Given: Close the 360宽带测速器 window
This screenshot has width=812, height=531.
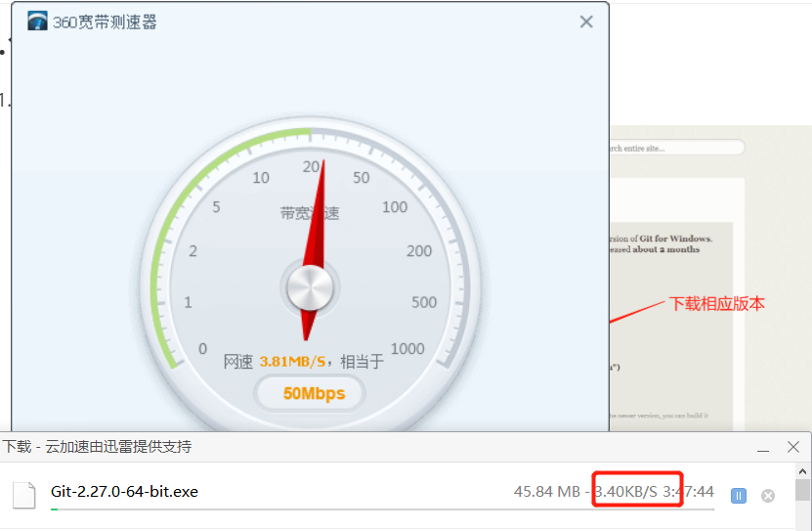Looking at the screenshot, I should 586,22.
